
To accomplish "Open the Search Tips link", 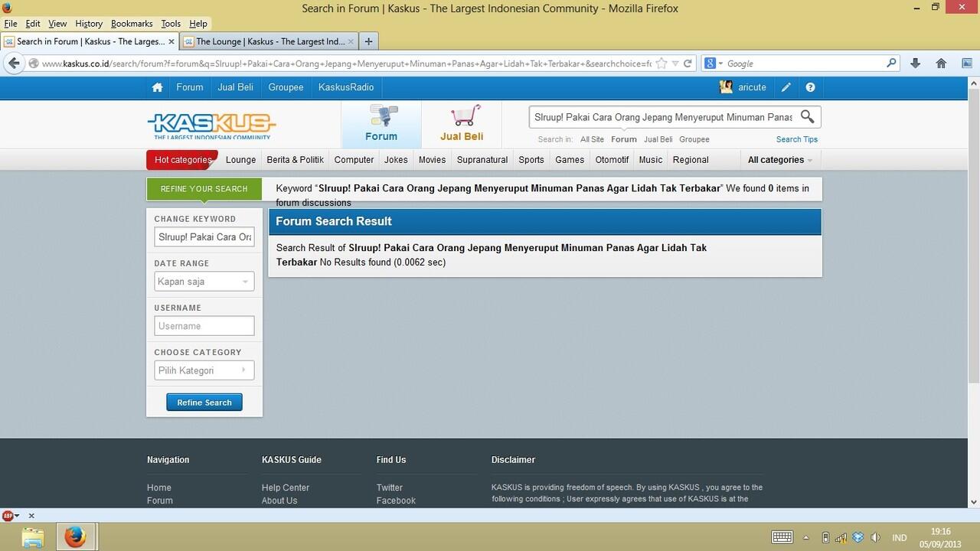I will pos(796,139).
